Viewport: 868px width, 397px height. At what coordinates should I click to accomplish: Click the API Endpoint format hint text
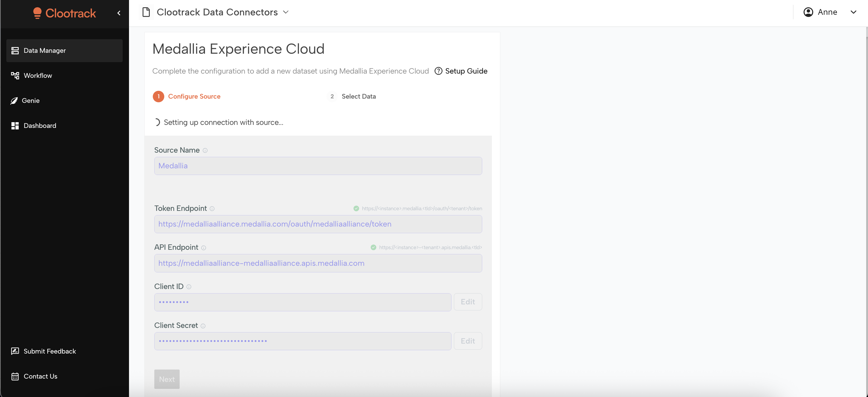(430, 247)
